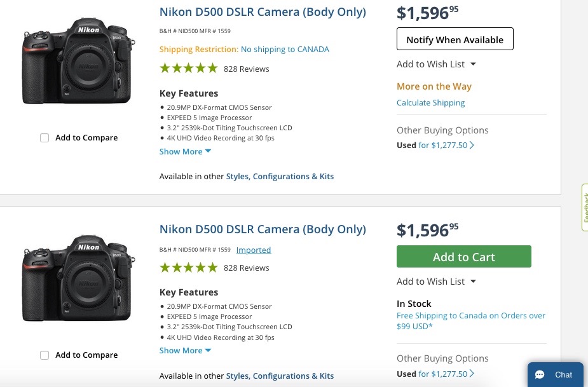Click the Notify When Available button

[455, 39]
